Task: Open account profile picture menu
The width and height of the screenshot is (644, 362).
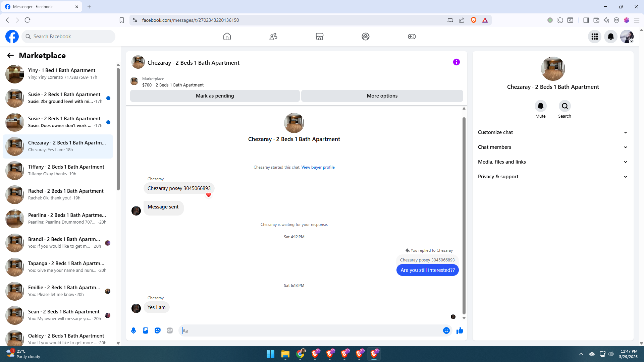Action: coord(627,37)
